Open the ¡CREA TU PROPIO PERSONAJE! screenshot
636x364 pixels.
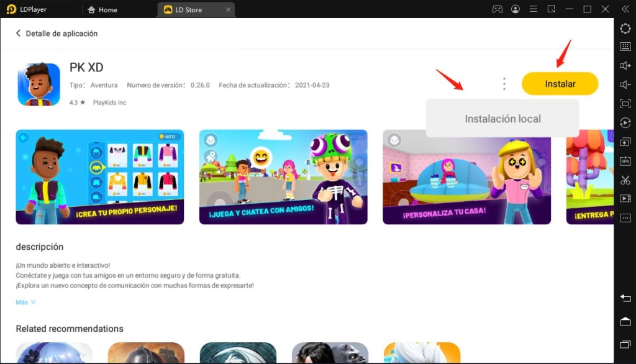click(x=100, y=177)
